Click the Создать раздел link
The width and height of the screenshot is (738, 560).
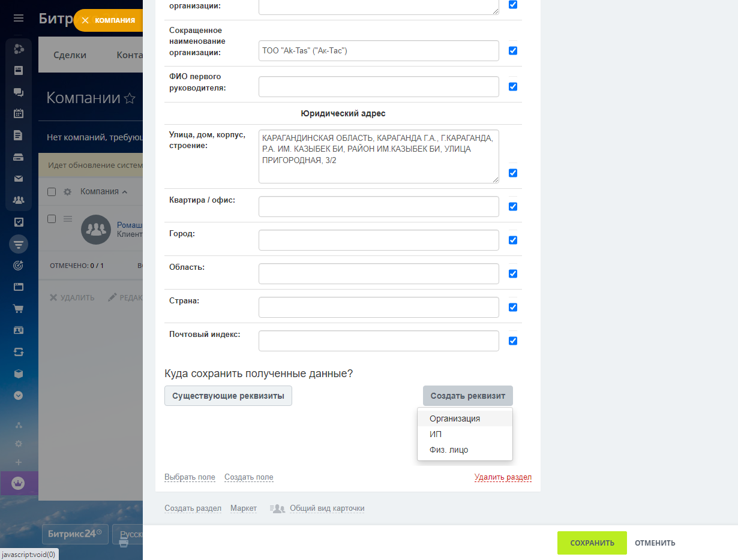pos(193,508)
